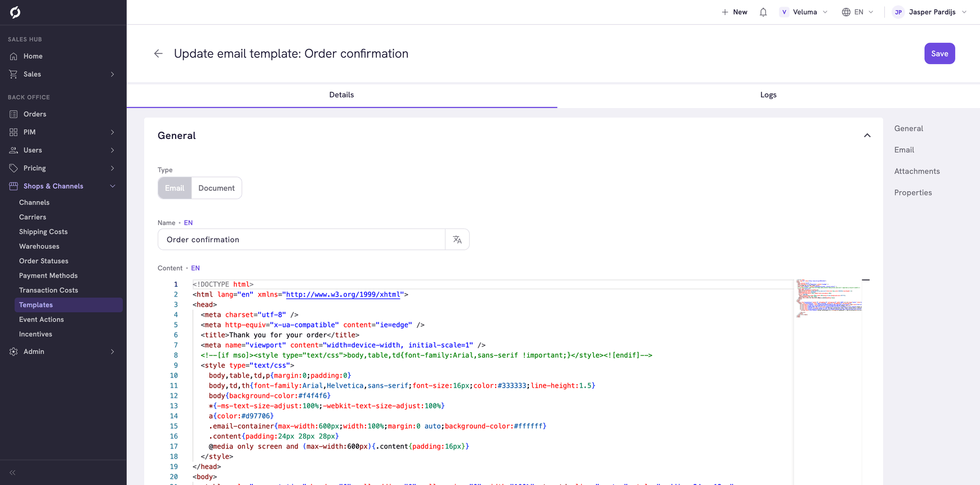
Task: Collapse the sidebar with the double chevron
Action: [12, 473]
